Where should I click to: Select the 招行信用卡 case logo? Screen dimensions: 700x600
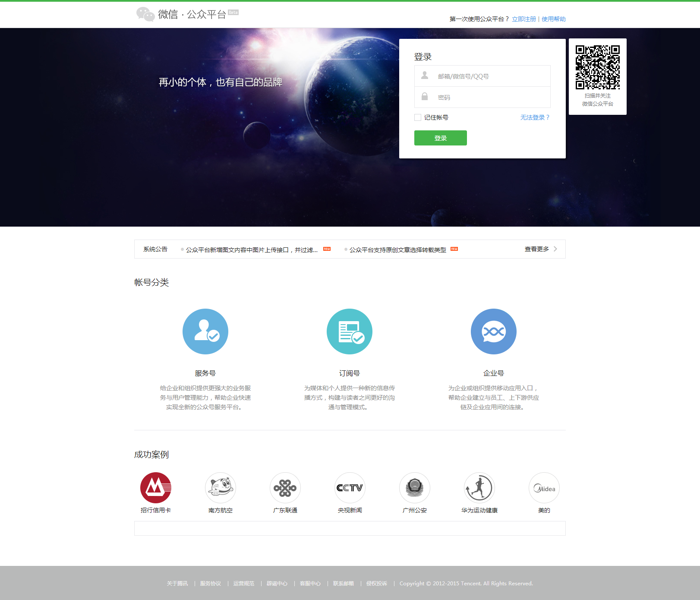point(156,488)
